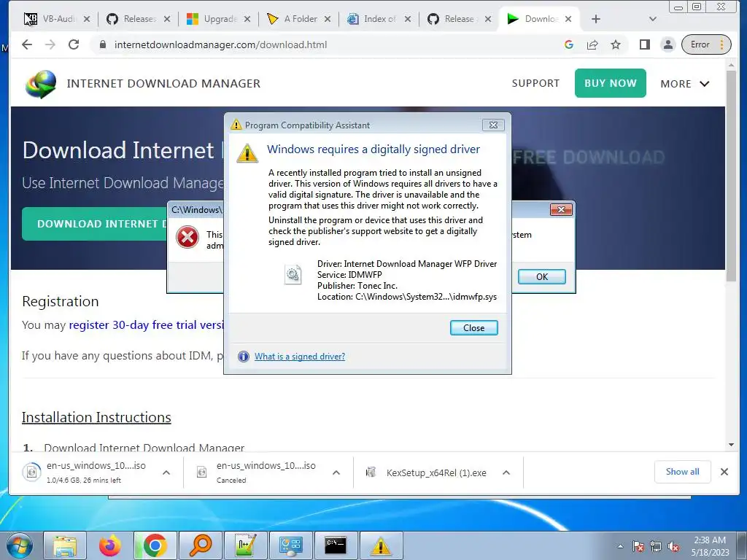Click the padlock site info icon
The width and height of the screenshot is (747, 560).
pyautogui.click(x=102, y=44)
